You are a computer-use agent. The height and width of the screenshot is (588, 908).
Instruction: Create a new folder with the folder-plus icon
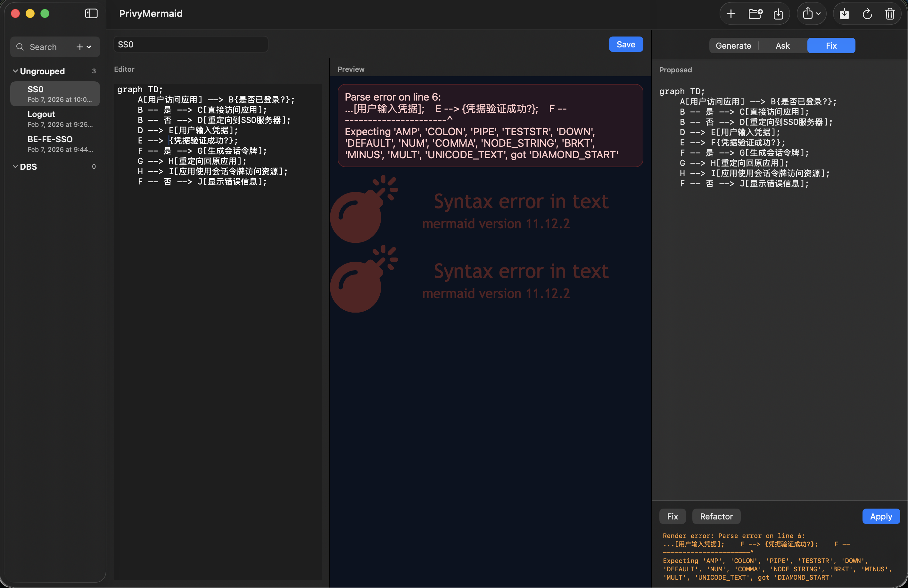point(755,13)
